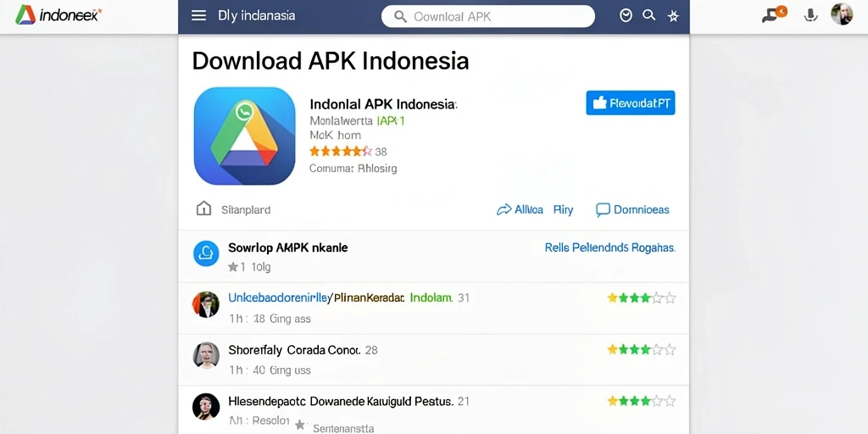Click the star rating on the Shorerfaly review
This screenshot has width=868, height=434.
(x=641, y=349)
